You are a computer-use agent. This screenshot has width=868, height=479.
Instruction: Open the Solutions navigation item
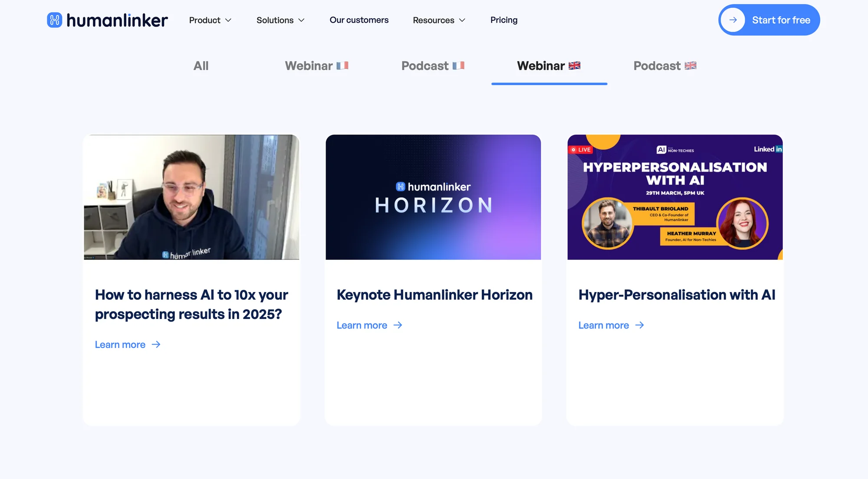coord(281,20)
